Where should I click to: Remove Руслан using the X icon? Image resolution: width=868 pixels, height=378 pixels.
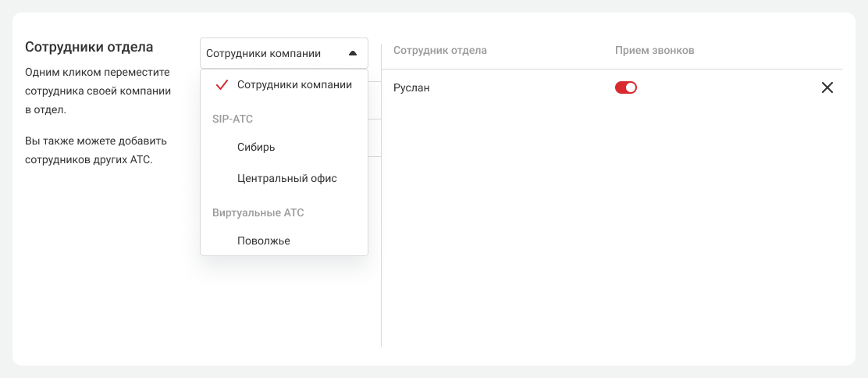click(827, 88)
